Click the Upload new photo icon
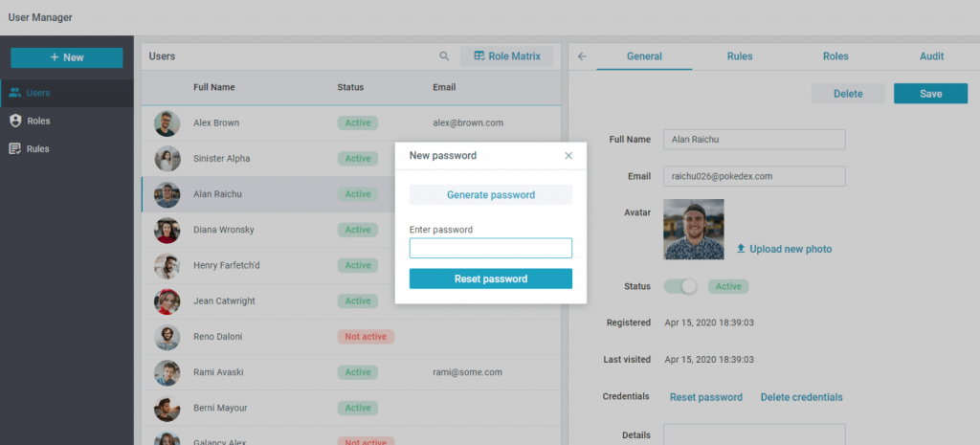Viewport: 980px width, 445px height. click(x=741, y=249)
